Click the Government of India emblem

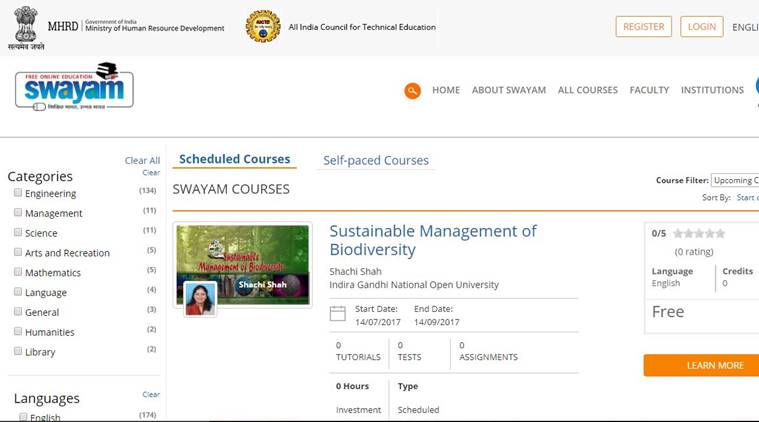pyautogui.click(x=24, y=27)
